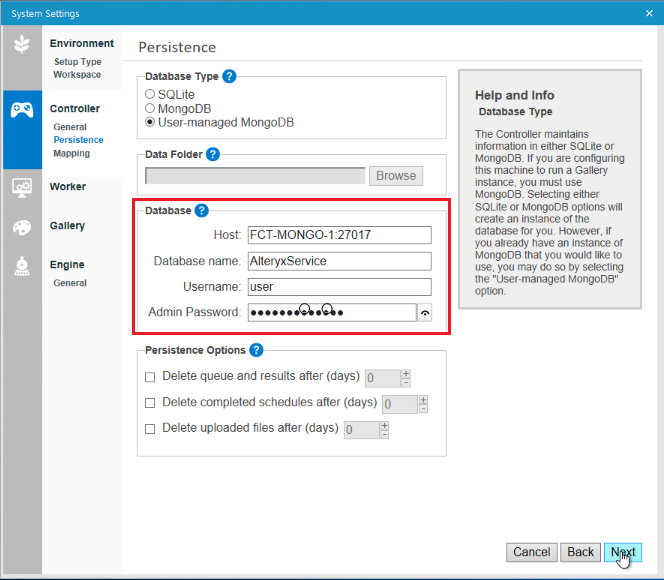Viewport: 664px width, 580px height.
Task: Open Controller General page
Action: (70, 127)
